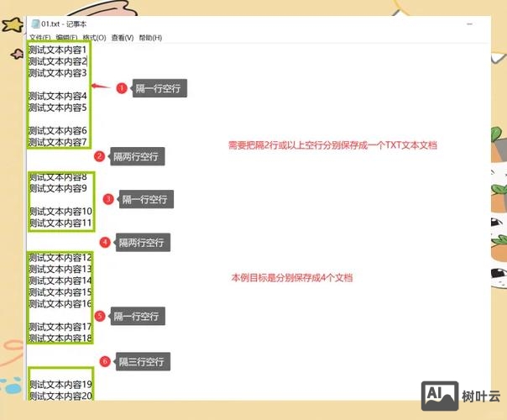Click red circle number 6 marker
The image size is (507, 420).
(105, 361)
